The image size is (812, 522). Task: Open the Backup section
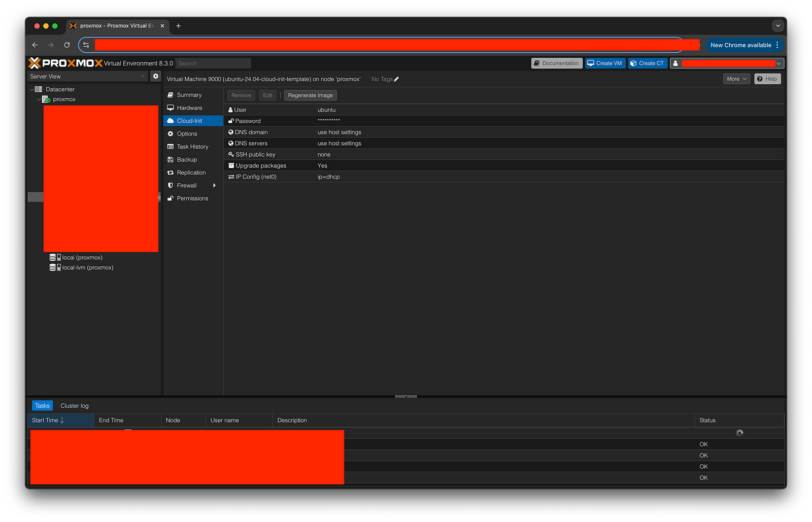[193, 160]
